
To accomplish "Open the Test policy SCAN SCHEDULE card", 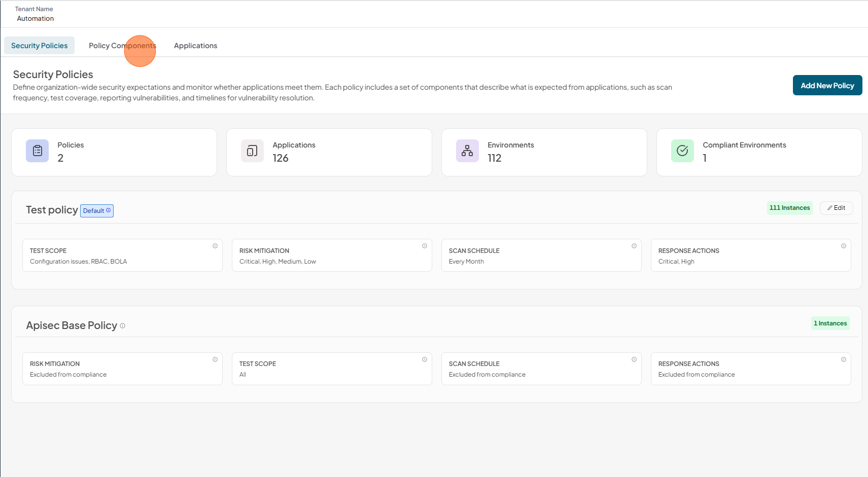I will 541,255.
